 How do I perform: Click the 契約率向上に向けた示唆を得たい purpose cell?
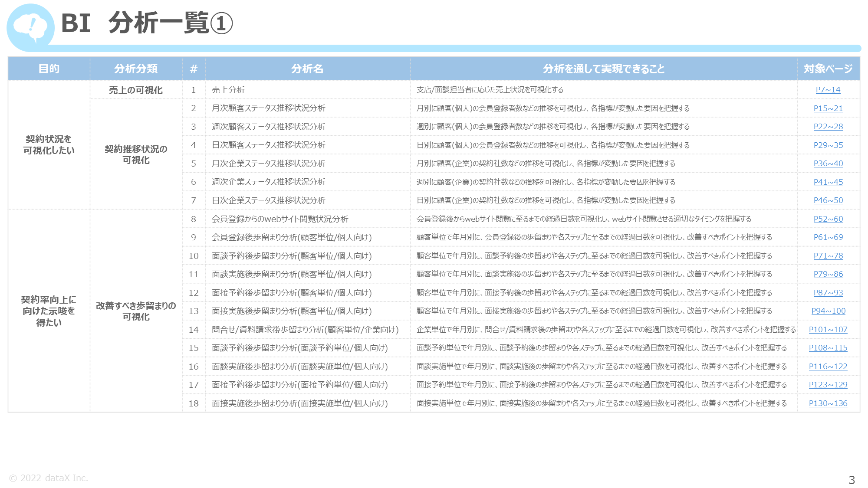coord(49,311)
